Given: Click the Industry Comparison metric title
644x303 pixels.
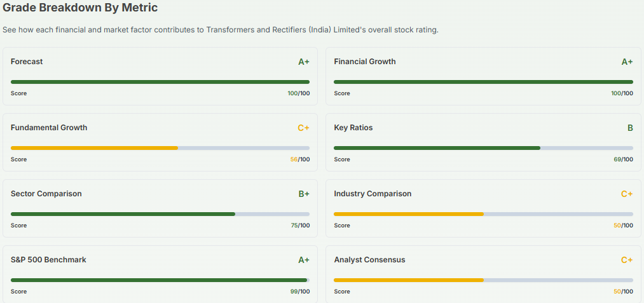Looking at the screenshot, I should pos(373,193).
